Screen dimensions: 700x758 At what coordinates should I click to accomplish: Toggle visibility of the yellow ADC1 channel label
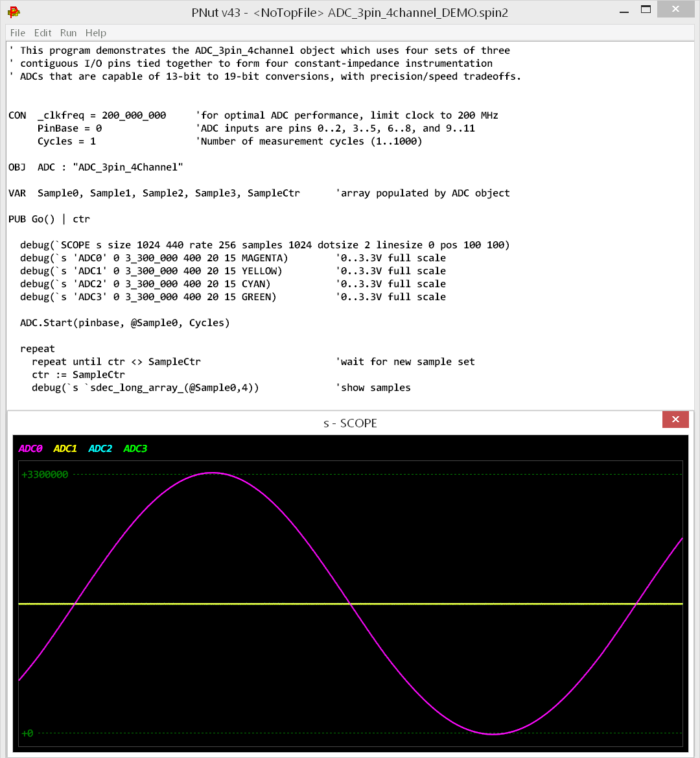point(65,448)
